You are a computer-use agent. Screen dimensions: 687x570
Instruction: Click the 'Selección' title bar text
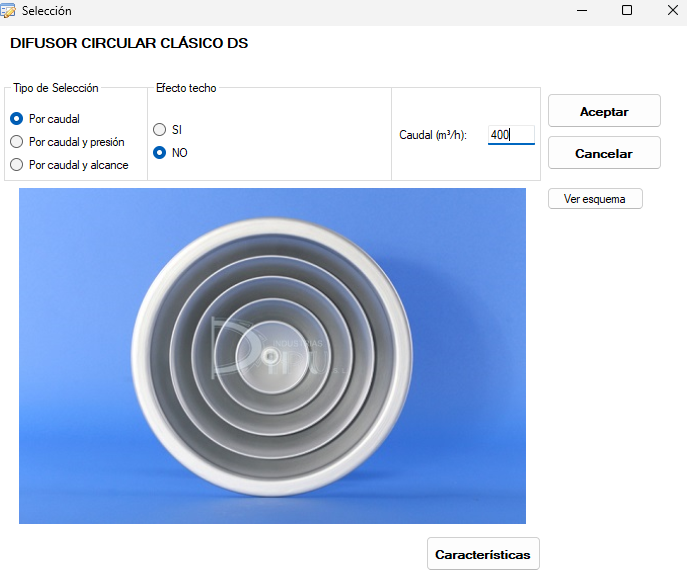tap(47, 11)
